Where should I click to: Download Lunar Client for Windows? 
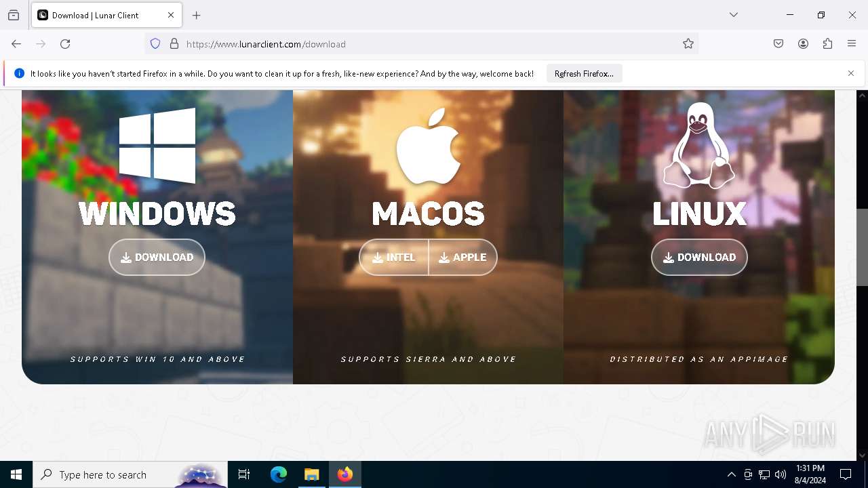point(157,257)
